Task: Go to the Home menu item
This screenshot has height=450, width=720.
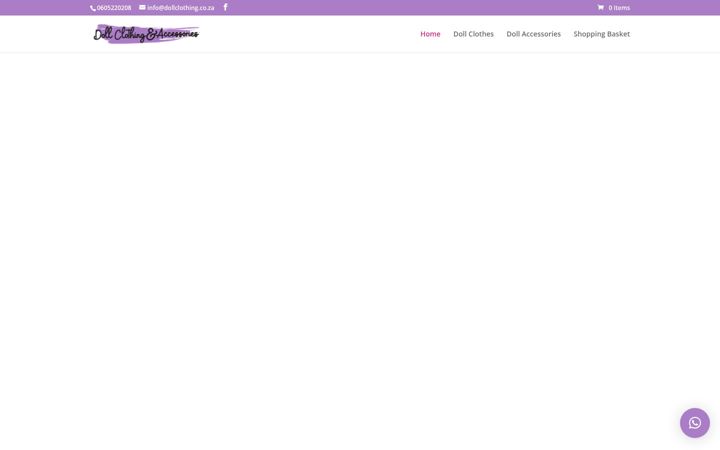Action: (x=430, y=34)
